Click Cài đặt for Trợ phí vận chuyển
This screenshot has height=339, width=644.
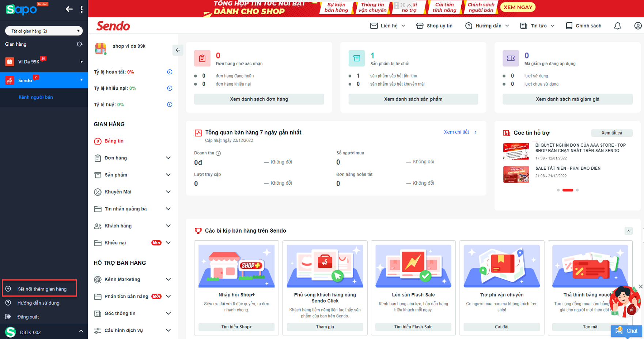pos(502,327)
